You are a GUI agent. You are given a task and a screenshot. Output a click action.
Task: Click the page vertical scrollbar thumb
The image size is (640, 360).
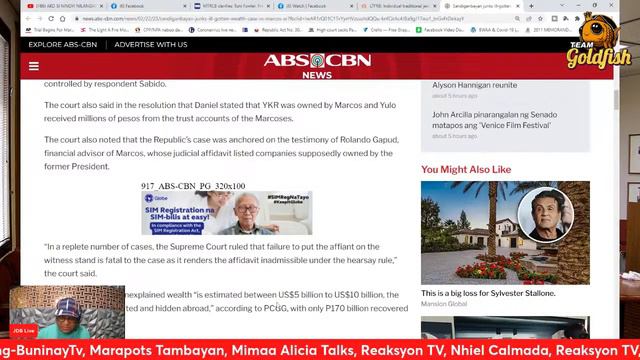(x=616, y=100)
